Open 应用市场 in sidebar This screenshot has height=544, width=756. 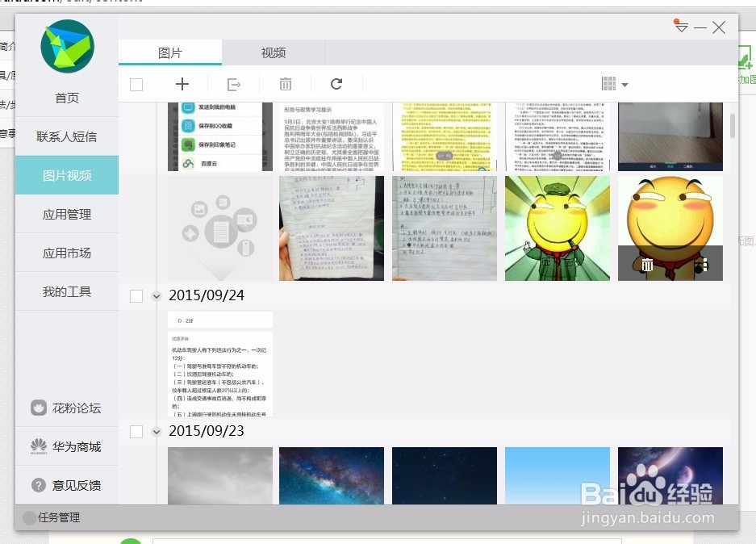pos(67,253)
